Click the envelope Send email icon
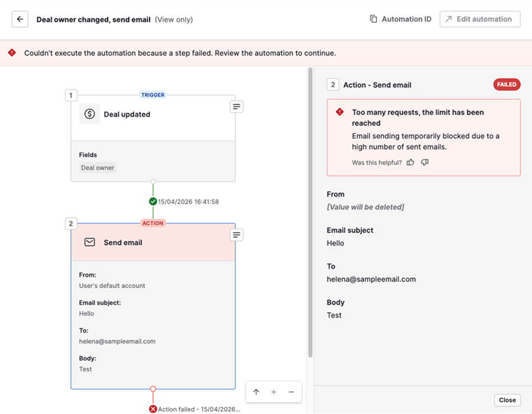The height and width of the screenshot is (414, 532). pos(89,243)
